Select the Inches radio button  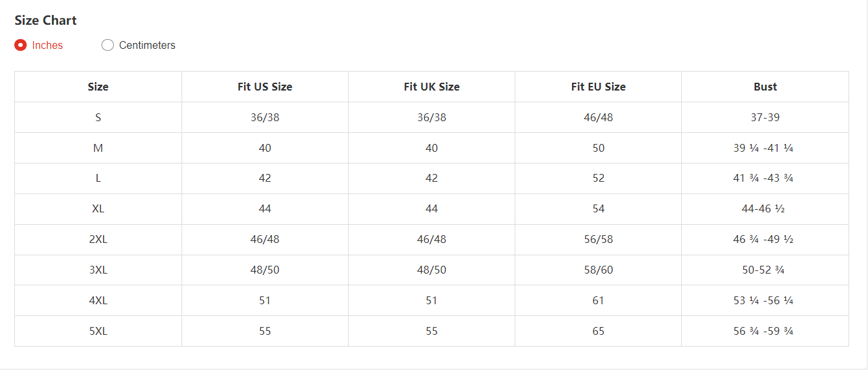[x=20, y=45]
